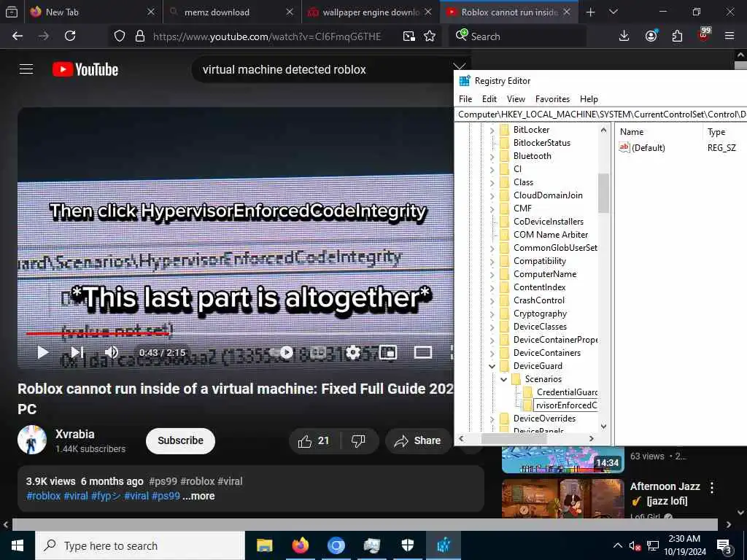Viewport: 747px width, 560px height.
Task: Open Firefox tracking protection shield
Action: (x=120, y=36)
